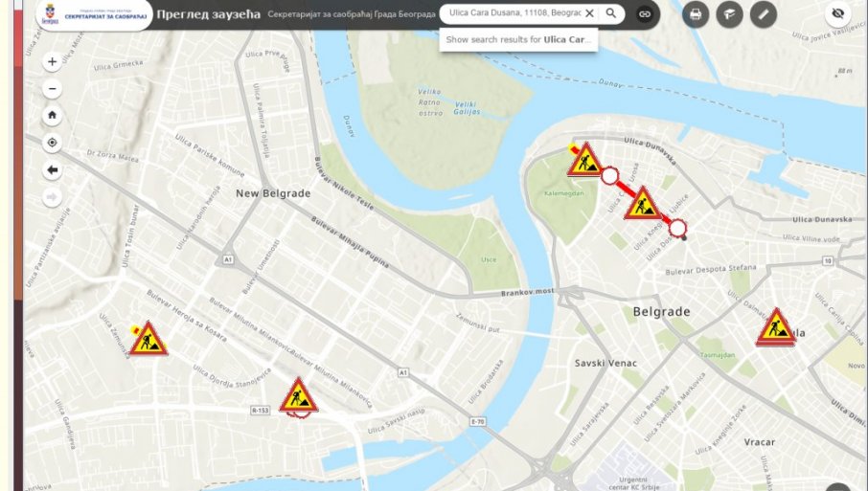Click the roadwork sign near Tasmajdan
The height and width of the screenshot is (491, 868).
coord(776,328)
